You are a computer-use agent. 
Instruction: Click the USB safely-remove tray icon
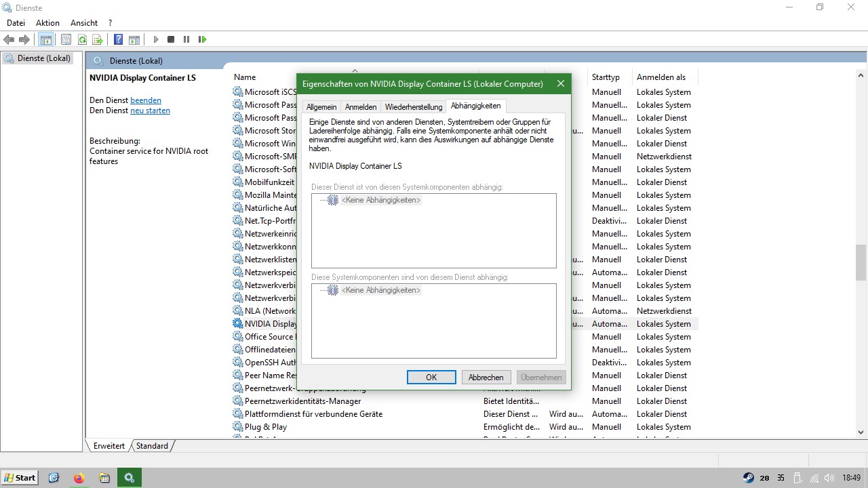pyautogui.click(x=798, y=478)
